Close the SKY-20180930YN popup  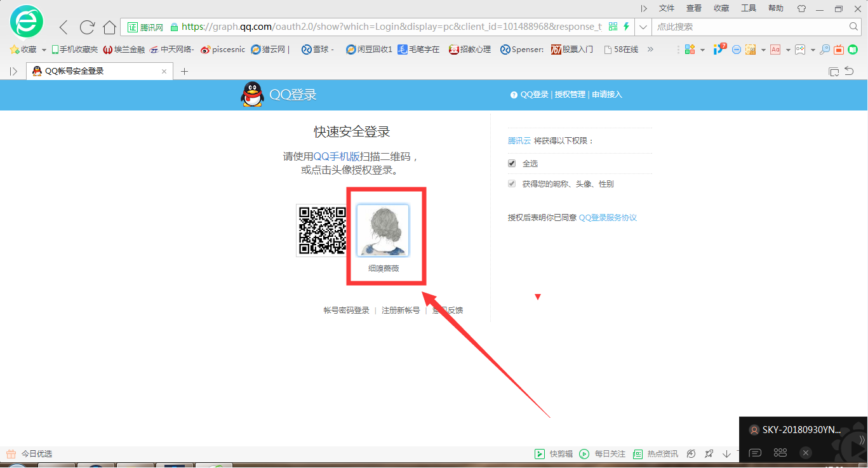point(806,453)
